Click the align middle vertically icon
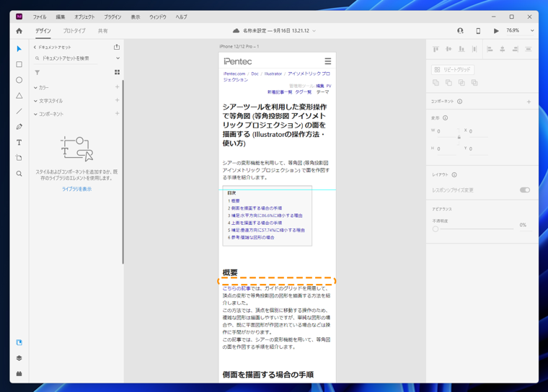The height and width of the screenshot is (392, 548). pos(448,49)
